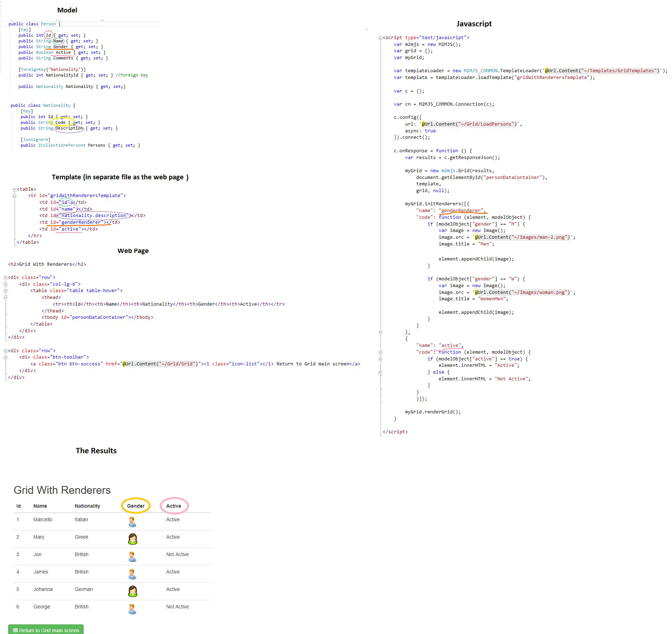Click the male gender icon in James's row
The width and height of the screenshot is (672, 634).
132,574
